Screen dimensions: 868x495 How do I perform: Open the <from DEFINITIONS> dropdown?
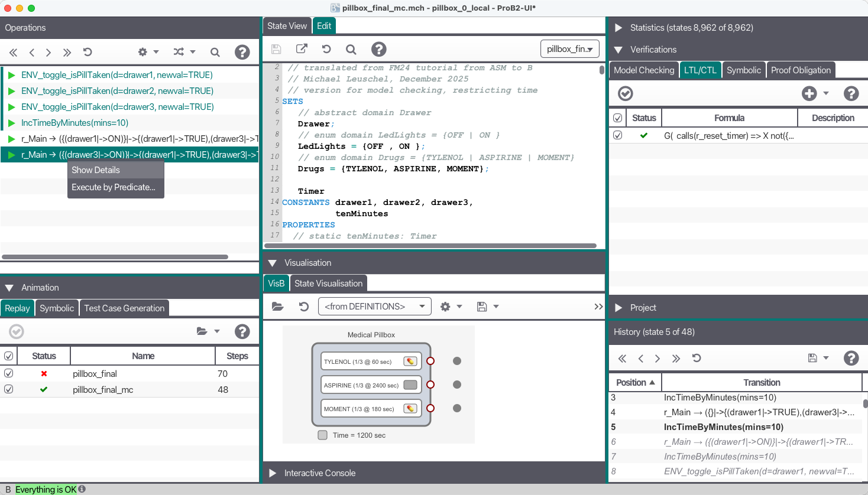(x=374, y=307)
